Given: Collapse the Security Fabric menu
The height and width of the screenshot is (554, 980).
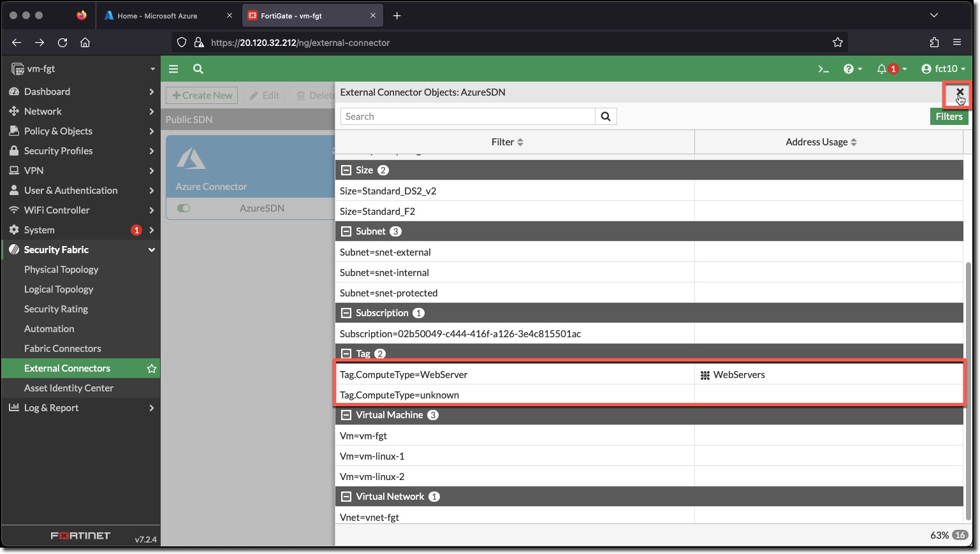Looking at the screenshot, I should point(82,250).
